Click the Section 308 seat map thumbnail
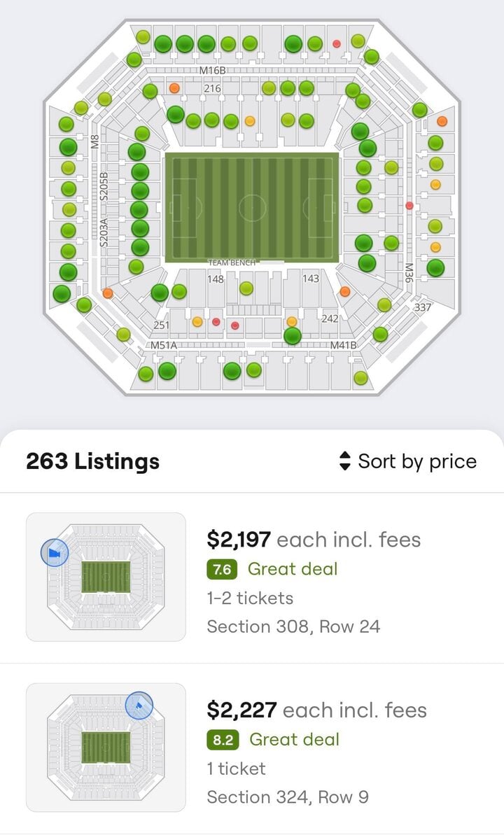The width and height of the screenshot is (504, 835). pyautogui.click(x=106, y=577)
